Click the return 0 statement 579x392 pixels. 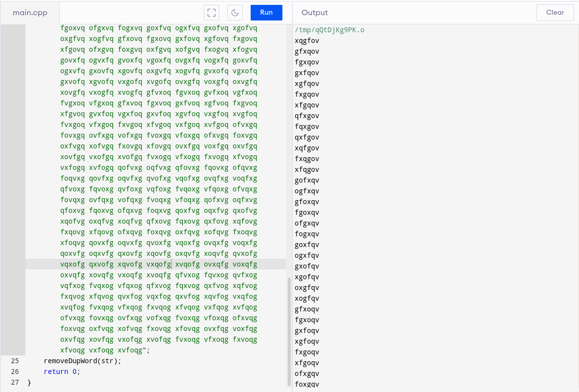point(61,371)
